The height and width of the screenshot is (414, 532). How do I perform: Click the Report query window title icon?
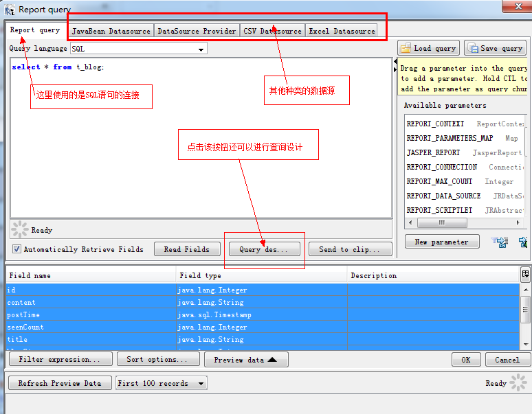tap(10, 10)
